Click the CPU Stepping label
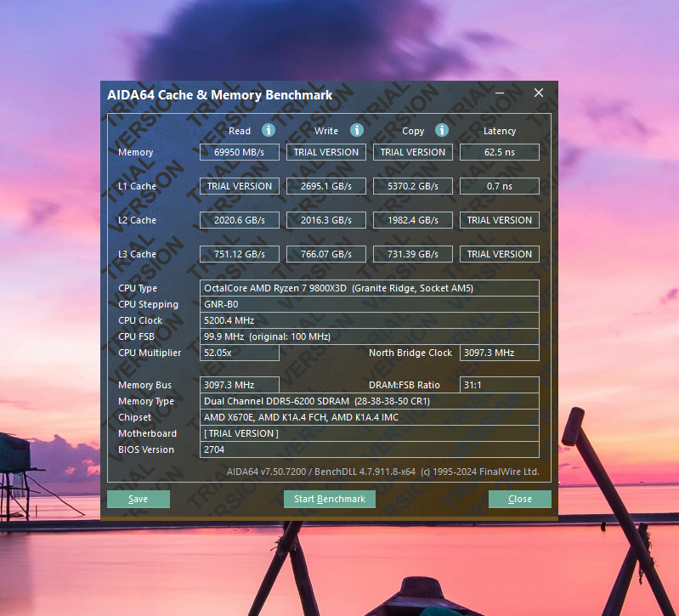679x616 pixels. coord(148,304)
